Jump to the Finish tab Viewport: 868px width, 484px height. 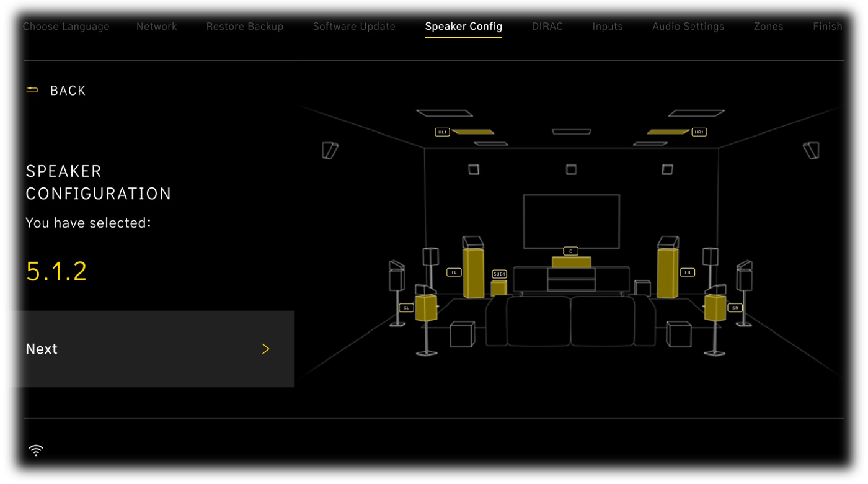pyautogui.click(x=828, y=27)
